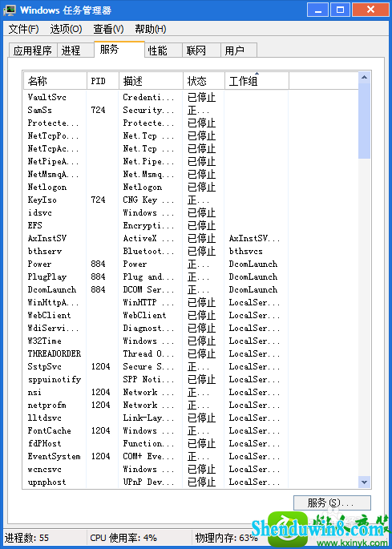Select the 服务 tab
This screenshot has height=549, width=392.
point(119,50)
